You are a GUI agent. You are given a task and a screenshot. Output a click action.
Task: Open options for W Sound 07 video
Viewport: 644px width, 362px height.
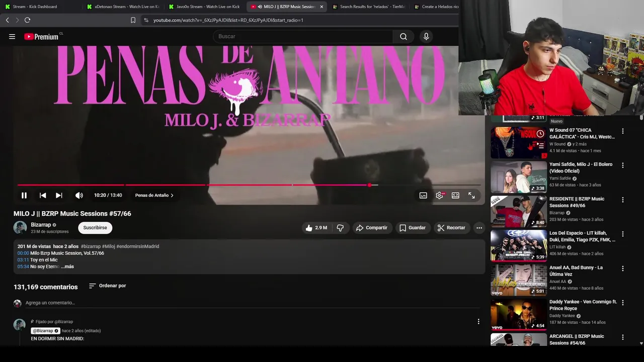click(623, 131)
